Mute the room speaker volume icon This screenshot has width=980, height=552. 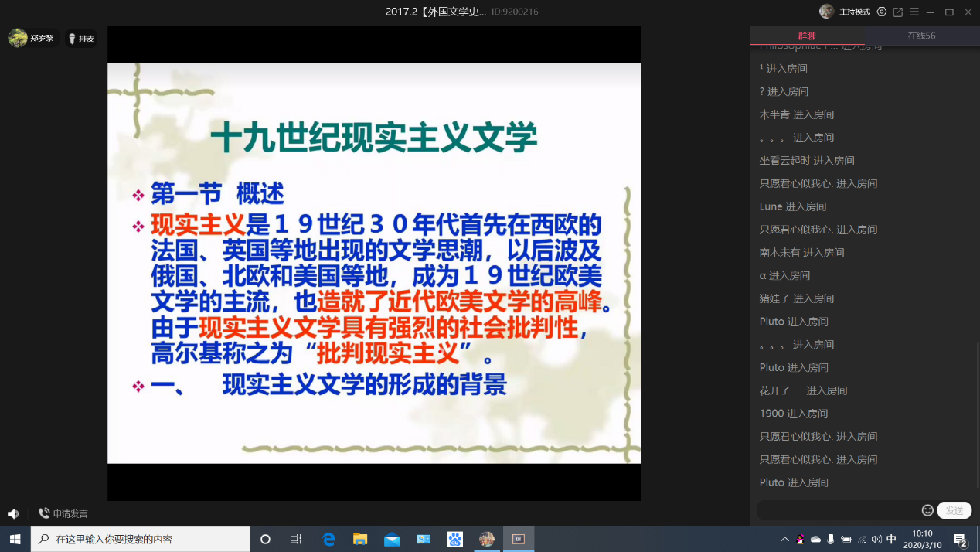pos(13,513)
